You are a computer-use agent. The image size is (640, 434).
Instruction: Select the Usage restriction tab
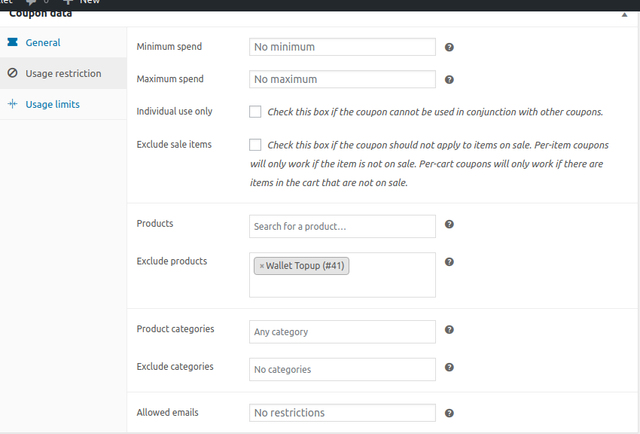click(x=63, y=73)
